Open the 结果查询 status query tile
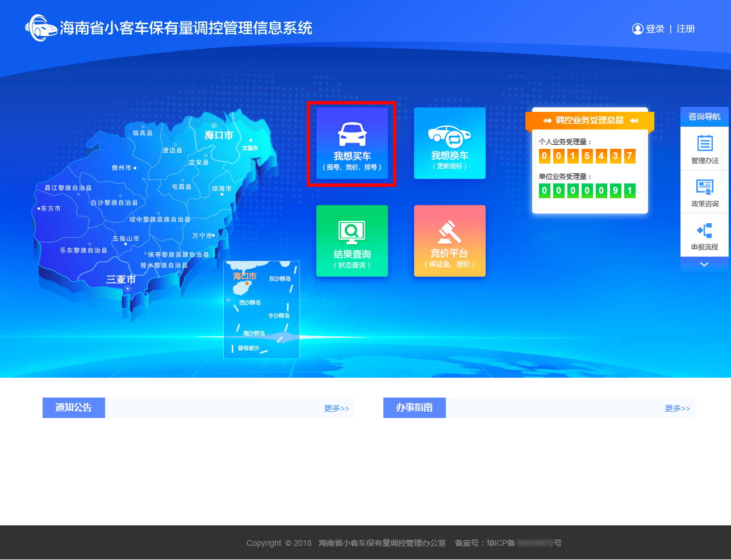 click(352, 241)
